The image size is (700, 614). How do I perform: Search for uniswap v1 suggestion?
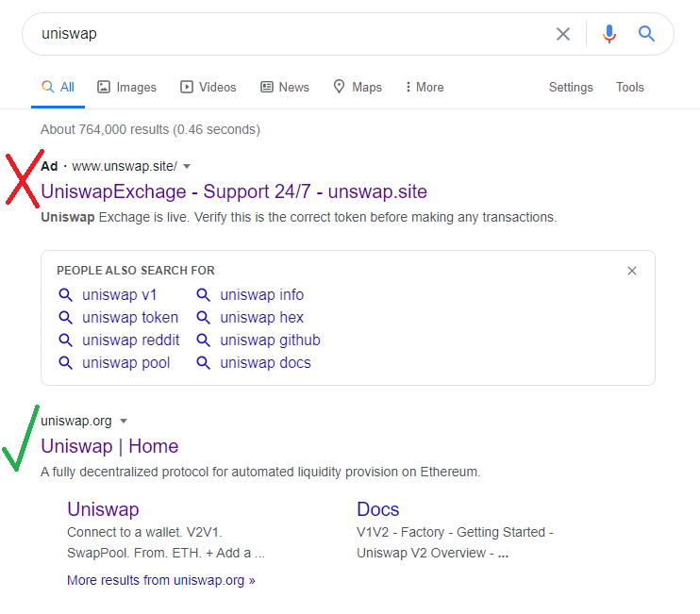point(119,295)
